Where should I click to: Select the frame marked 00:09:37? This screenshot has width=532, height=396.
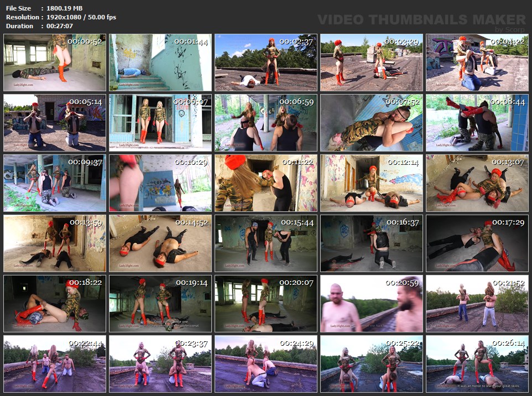coord(54,183)
